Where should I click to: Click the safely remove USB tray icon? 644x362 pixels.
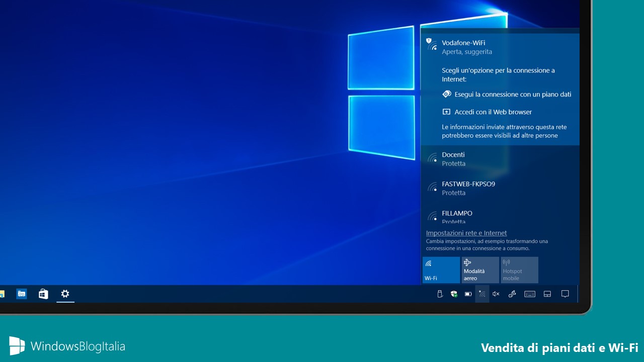pyautogui.click(x=440, y=294)
